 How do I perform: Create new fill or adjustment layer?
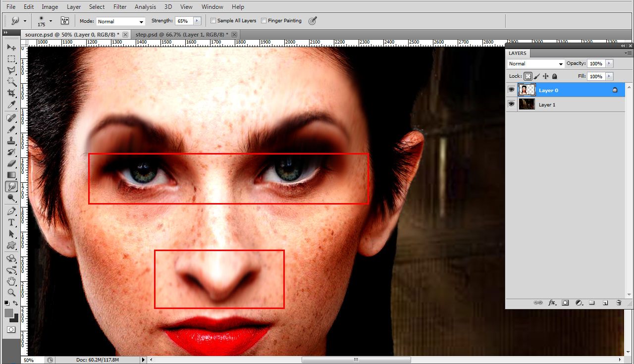coord(579,303)
